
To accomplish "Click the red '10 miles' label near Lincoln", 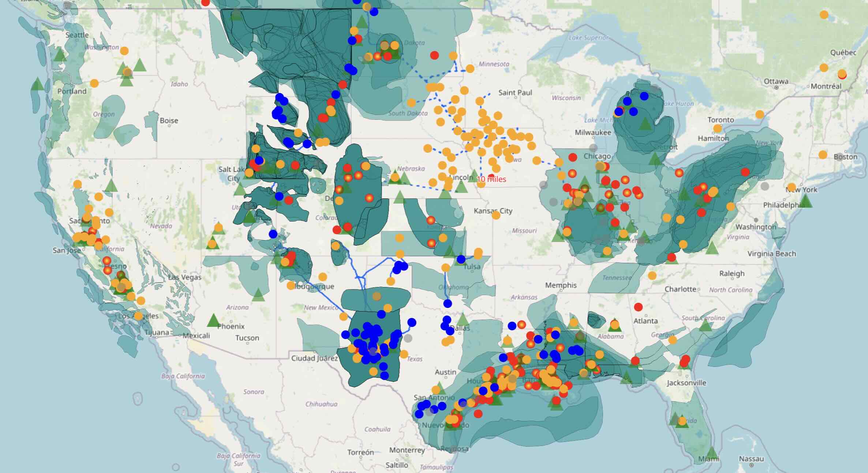I will tap(491, 179).
